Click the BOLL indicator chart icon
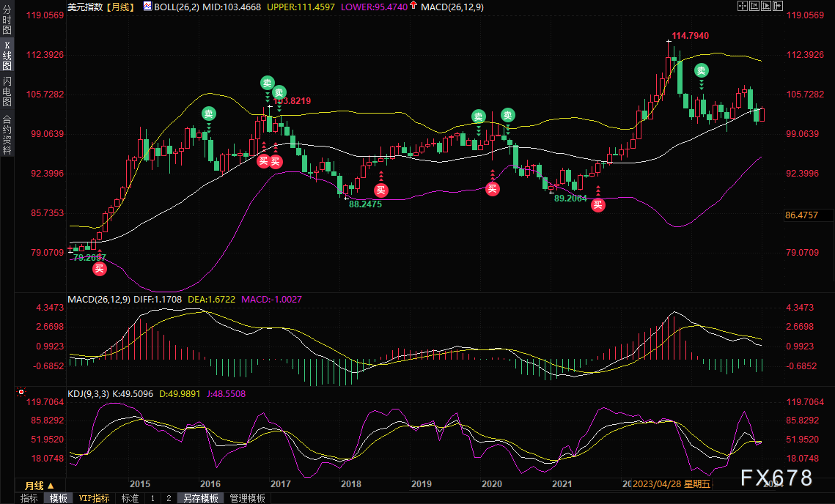835x504 pixels. click(147, 6)
